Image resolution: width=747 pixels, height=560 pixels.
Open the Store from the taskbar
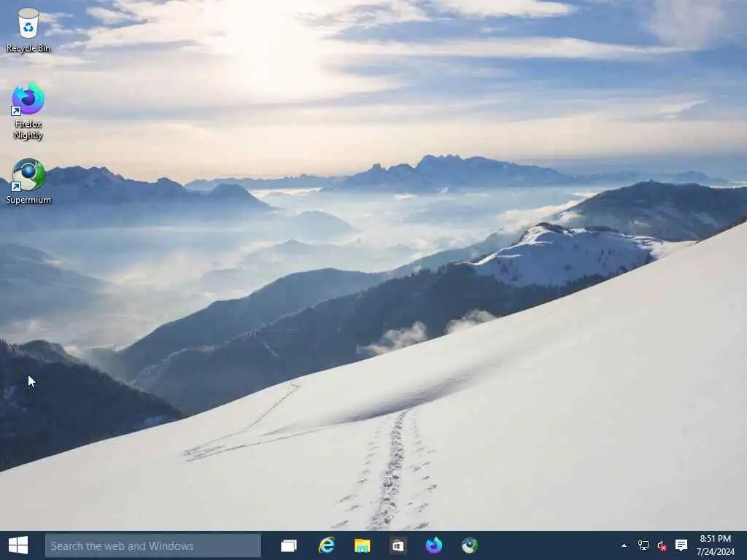click(x=398, y=545)
